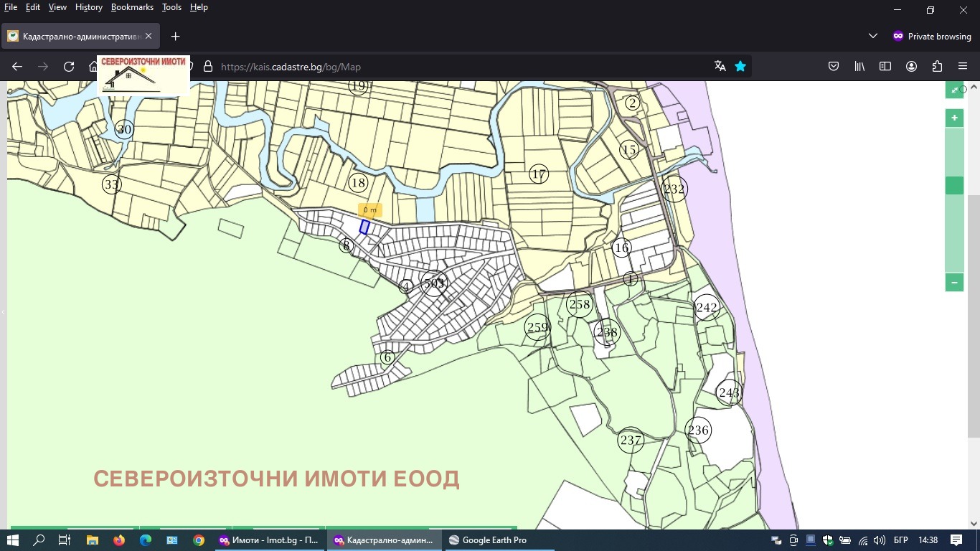
Task: Click the map zoom out minus button
Action: 954,283
